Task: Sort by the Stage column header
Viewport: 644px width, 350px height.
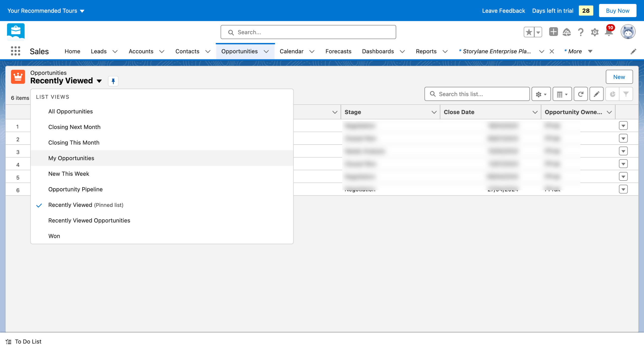Action: coord(353,112)
